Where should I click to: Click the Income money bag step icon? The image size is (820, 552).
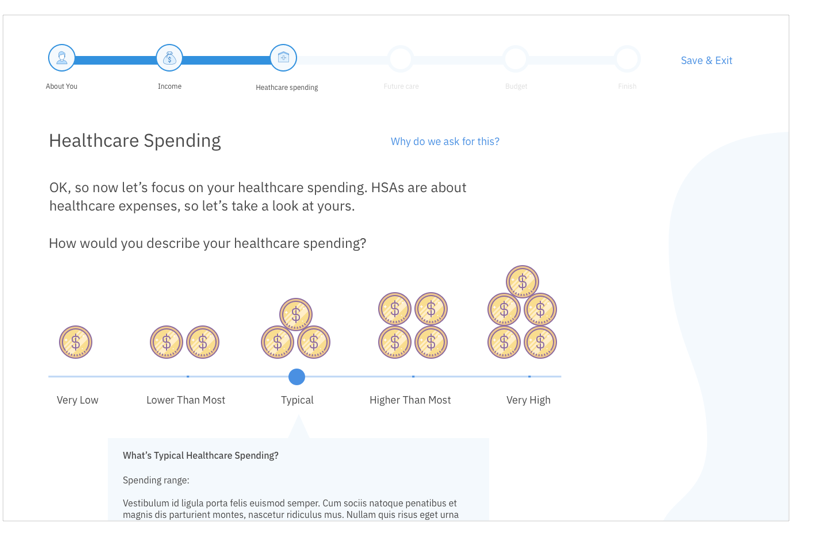[x=169, y=58]
